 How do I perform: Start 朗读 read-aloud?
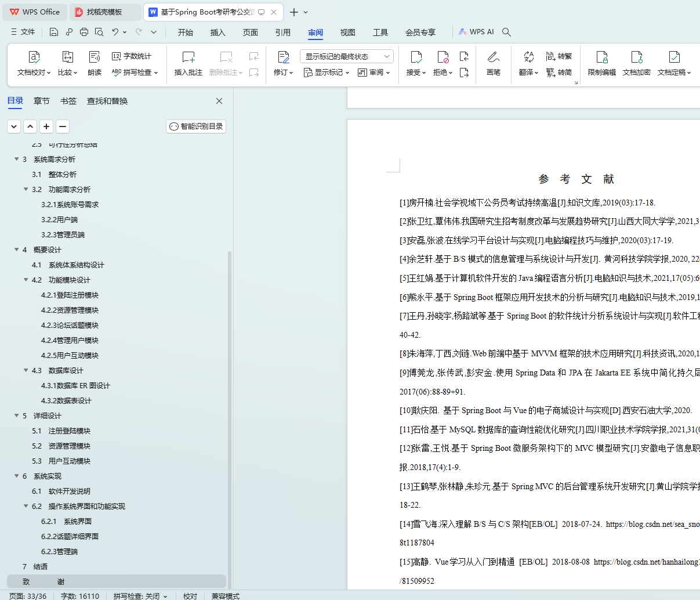click(x=95, y=63)
